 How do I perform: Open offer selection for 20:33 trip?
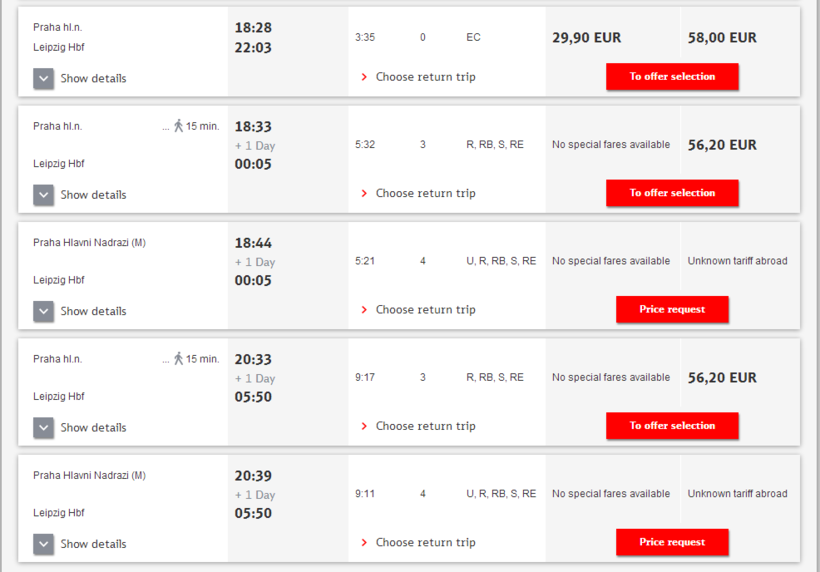672,426
